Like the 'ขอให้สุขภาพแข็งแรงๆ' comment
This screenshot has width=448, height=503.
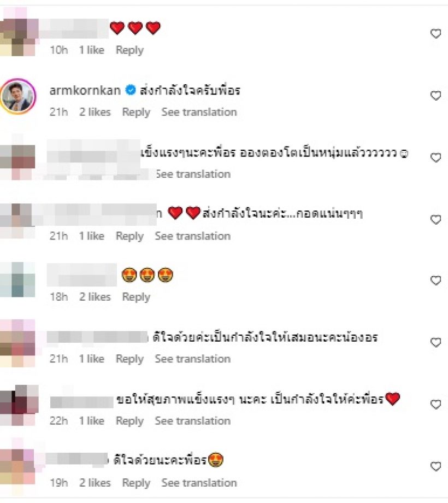(435, 404)
